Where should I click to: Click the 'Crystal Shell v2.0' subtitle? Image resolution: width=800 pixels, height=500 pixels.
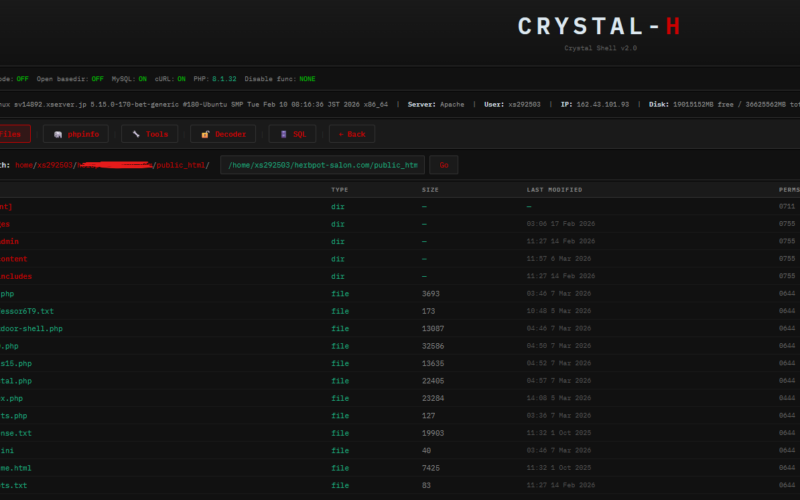coord(601,48)
